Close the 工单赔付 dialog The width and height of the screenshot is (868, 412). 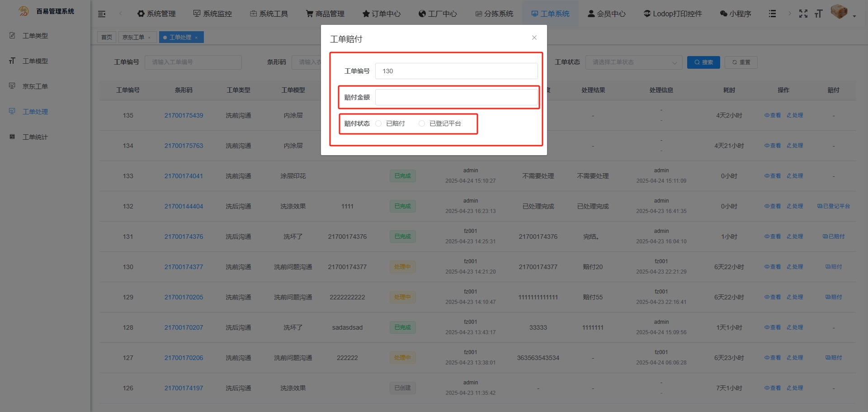[534, 38]
